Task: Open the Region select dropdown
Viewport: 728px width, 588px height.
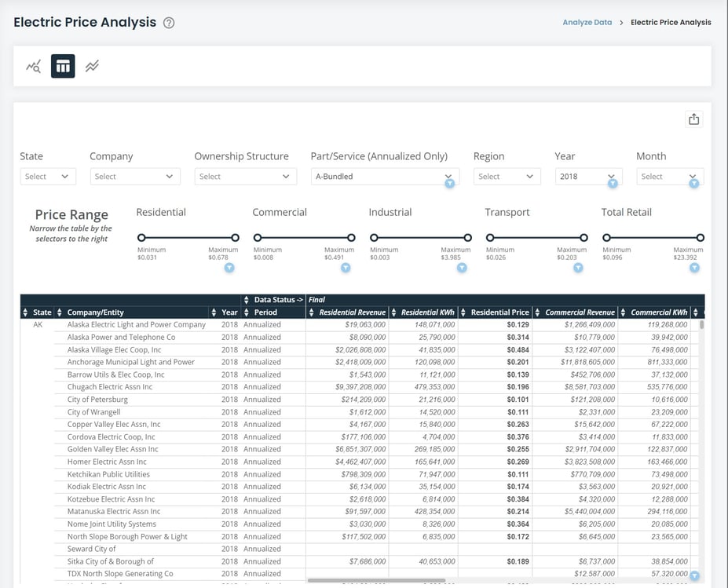Action: click(x=507, y=177)
